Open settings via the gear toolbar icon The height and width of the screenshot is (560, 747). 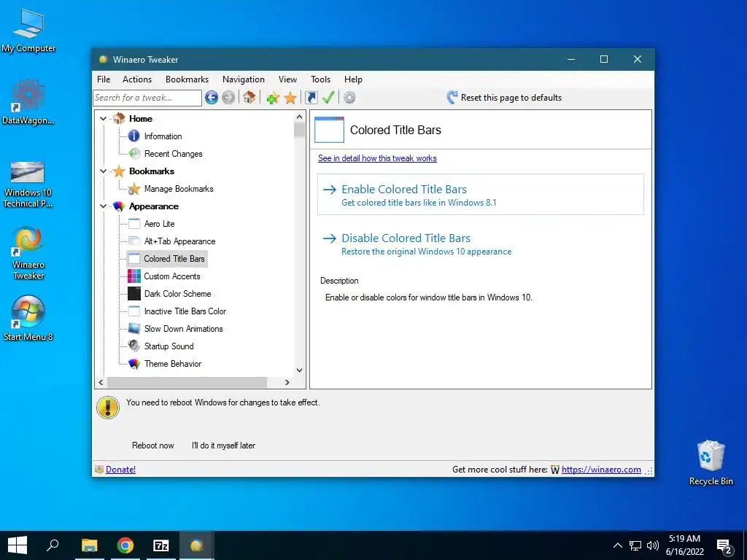click(349, 98)
